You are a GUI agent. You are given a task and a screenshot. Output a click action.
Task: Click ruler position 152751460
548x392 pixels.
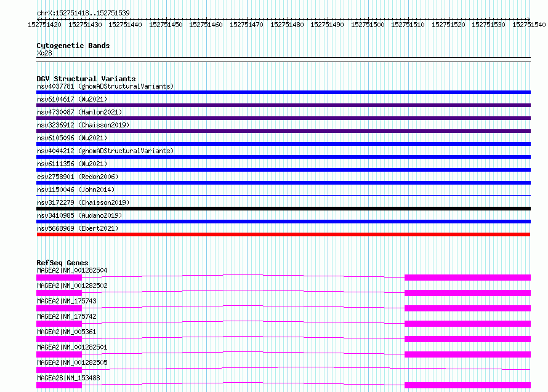point(206,25)
